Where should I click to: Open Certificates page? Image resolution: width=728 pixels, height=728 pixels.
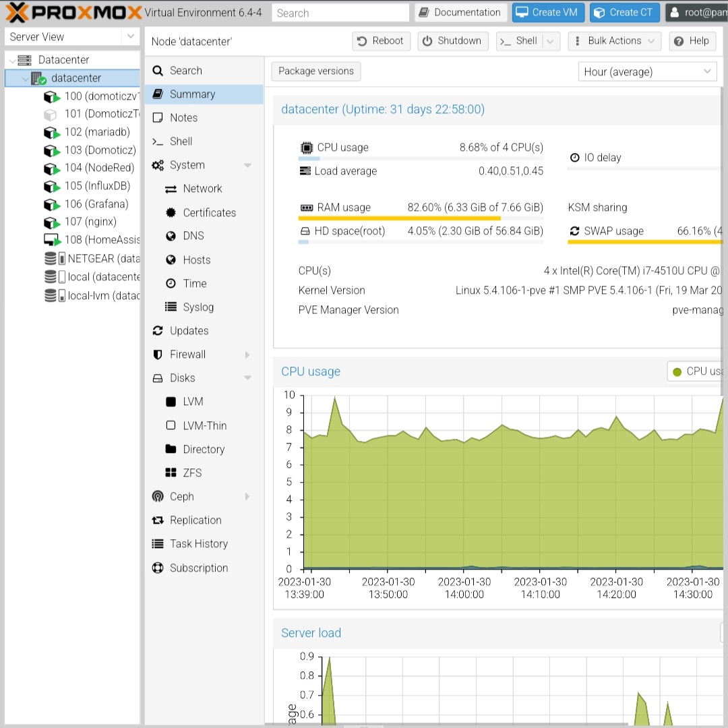coord(204,212)
